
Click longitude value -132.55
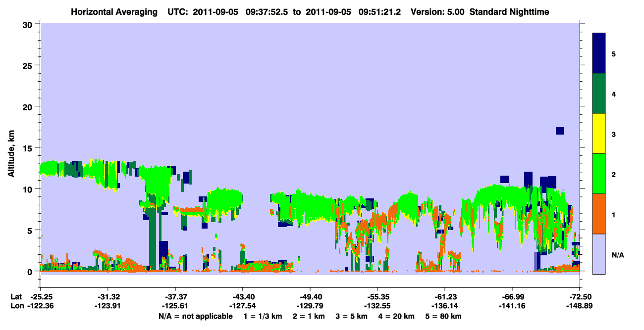point(377,306)
